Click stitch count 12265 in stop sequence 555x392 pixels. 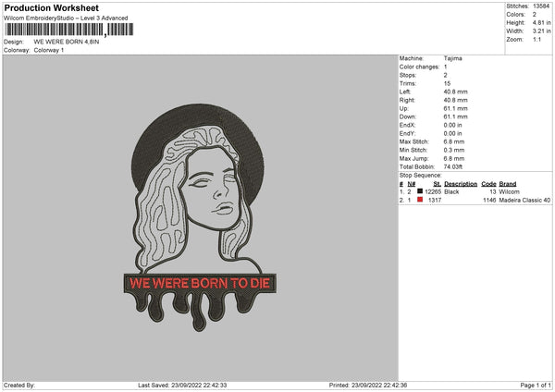point(433,191)
